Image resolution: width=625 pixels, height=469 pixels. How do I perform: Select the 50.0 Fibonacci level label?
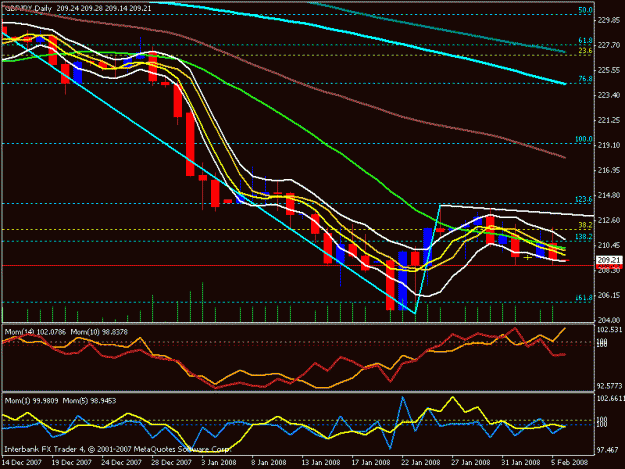(x=585, y=10)
